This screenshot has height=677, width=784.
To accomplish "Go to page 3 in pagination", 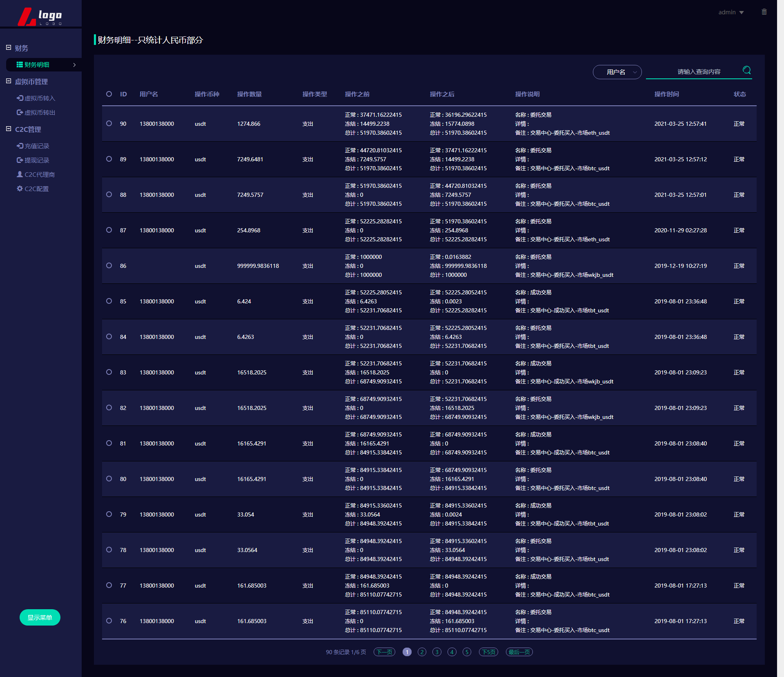I will coord(437,652).
